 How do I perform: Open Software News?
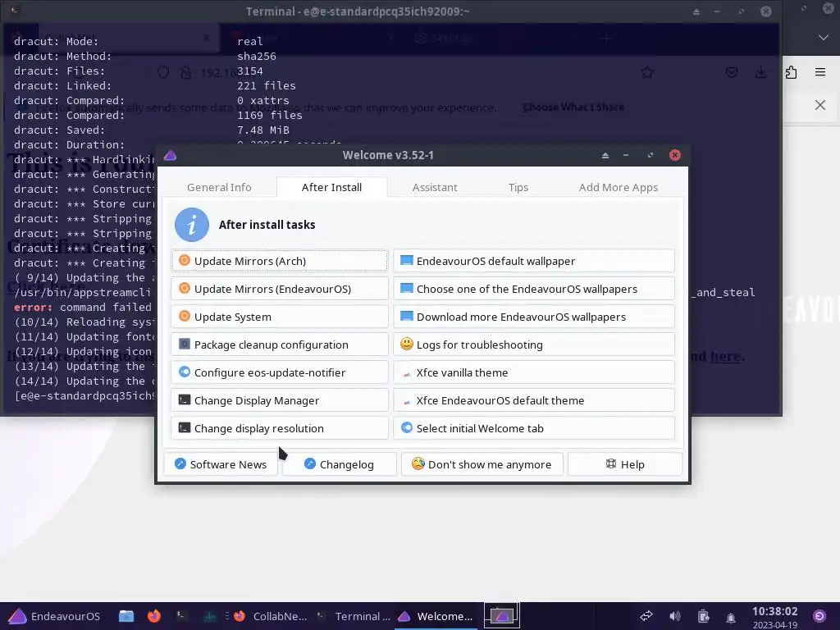[x=221, y=464]
